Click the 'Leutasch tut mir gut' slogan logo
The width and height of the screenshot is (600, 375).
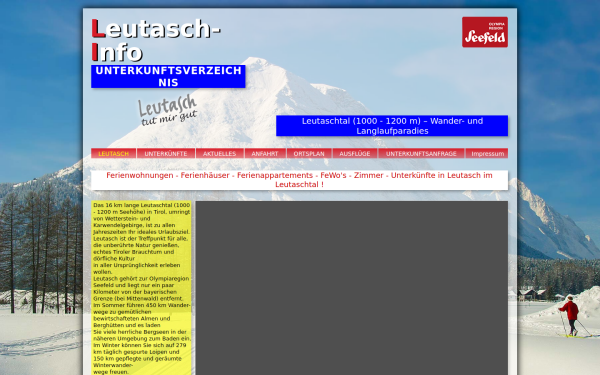168,110
